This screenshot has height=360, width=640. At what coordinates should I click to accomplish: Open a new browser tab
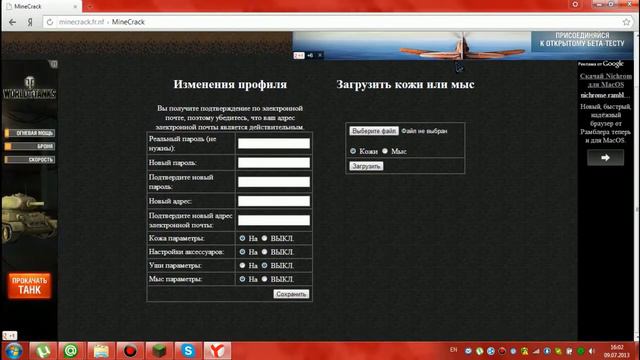pos(90,6)
